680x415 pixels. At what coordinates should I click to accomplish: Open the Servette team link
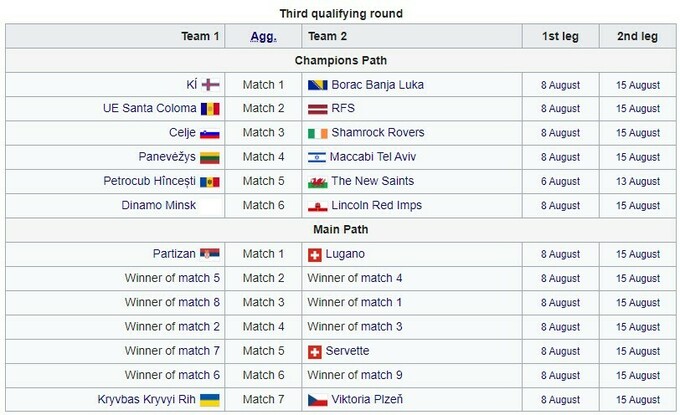coord(347,351)
